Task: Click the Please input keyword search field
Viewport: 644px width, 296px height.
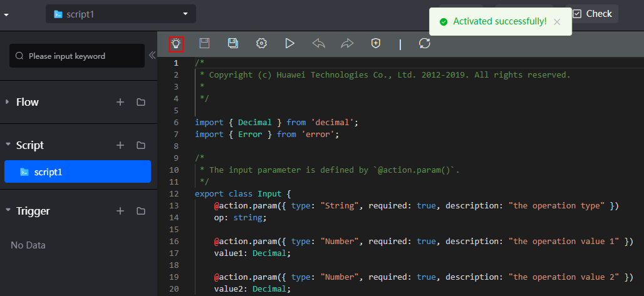Action: tap(77, 56)
